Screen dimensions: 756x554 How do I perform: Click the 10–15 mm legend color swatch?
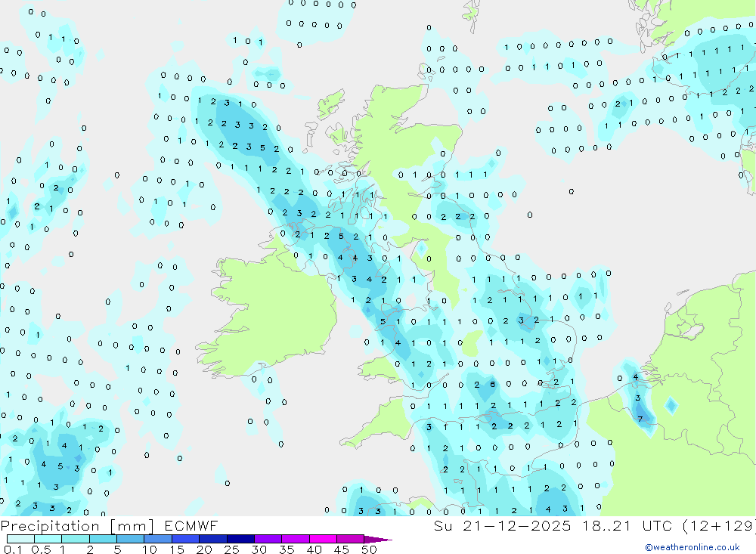[x=158, y=539]
